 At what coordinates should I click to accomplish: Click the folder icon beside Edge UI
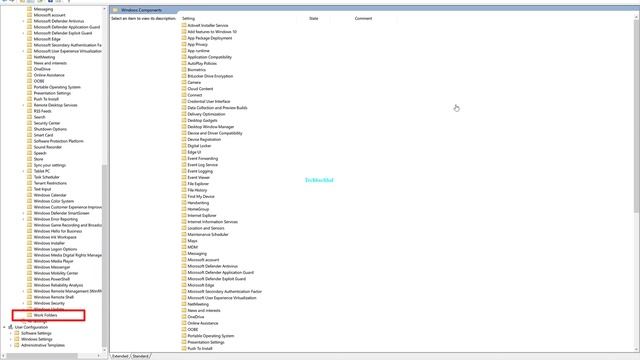point(184,152)
